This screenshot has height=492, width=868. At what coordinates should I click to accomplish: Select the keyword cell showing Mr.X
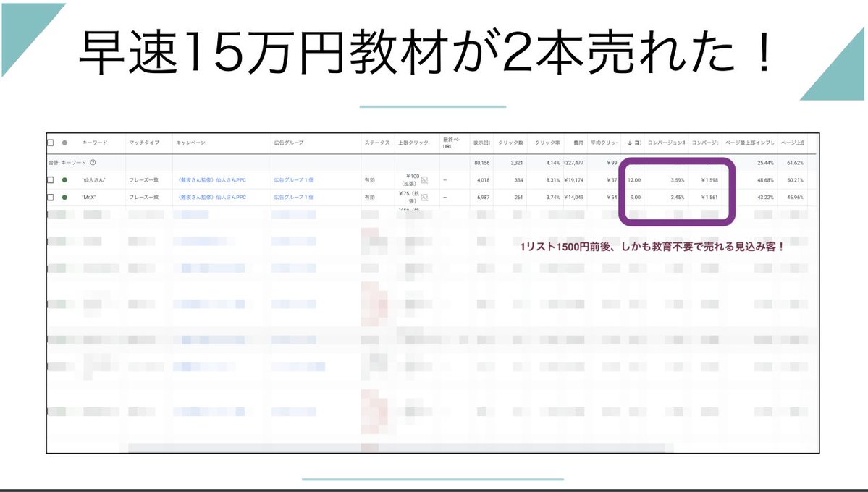[88, 198]
